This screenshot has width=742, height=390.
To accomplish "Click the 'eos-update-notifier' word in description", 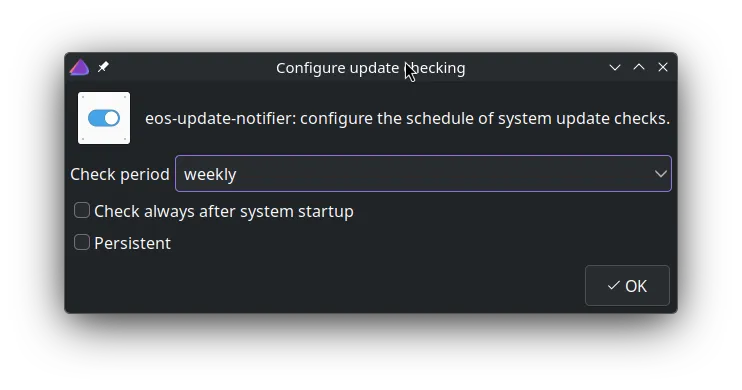I will click(x=220, y=118).
